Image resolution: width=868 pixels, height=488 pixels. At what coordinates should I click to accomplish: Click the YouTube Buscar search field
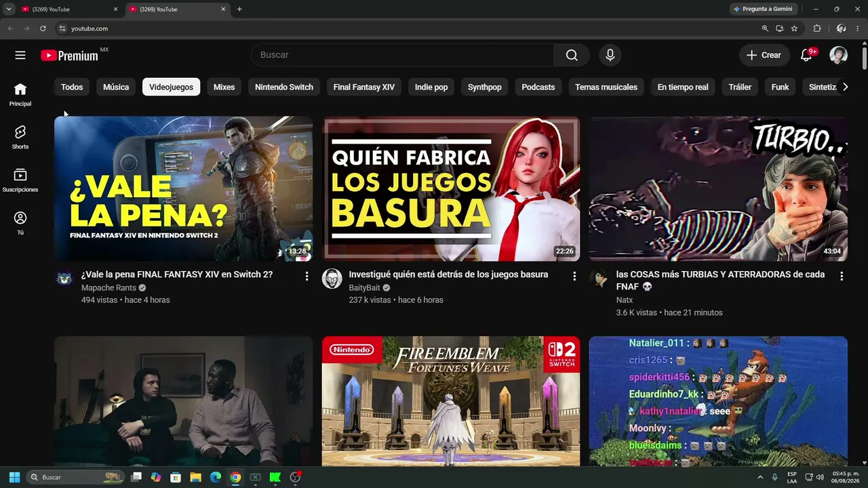click(x=403, y=55)
